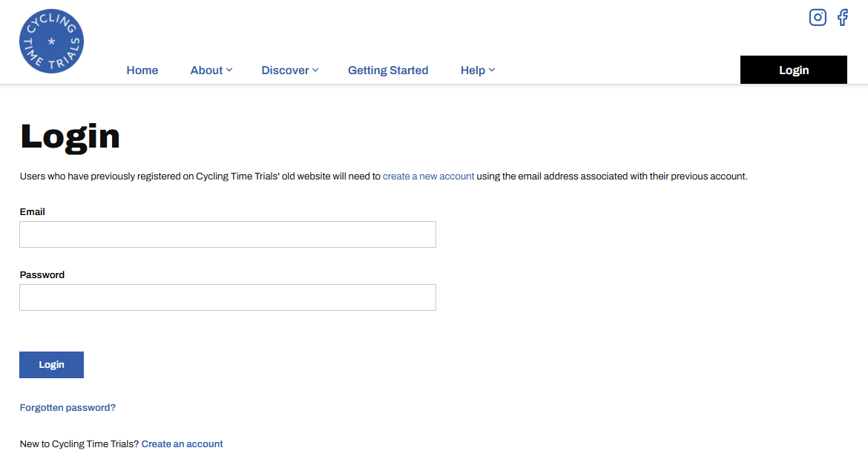This screenshot has height=465, width=868.
Task: Open the Instagram social icon
Action: (x=818, y=17)
